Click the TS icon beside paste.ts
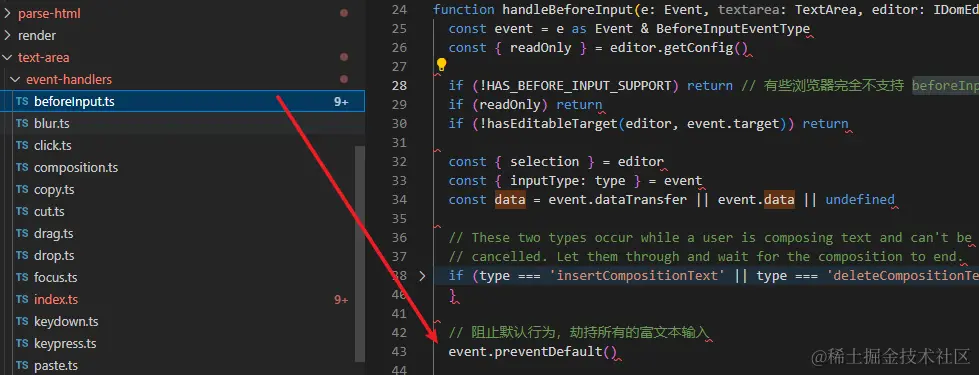 pos(22,365)
